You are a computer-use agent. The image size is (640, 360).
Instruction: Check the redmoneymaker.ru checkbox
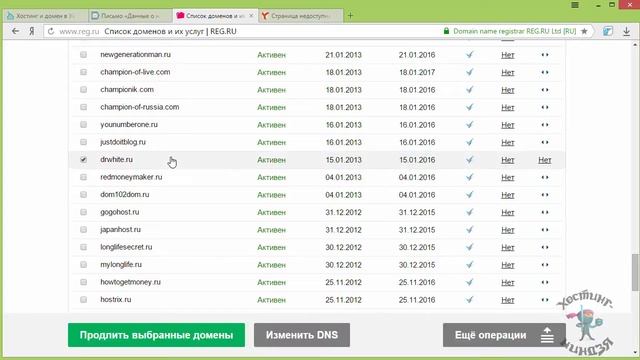pos(83,177)
